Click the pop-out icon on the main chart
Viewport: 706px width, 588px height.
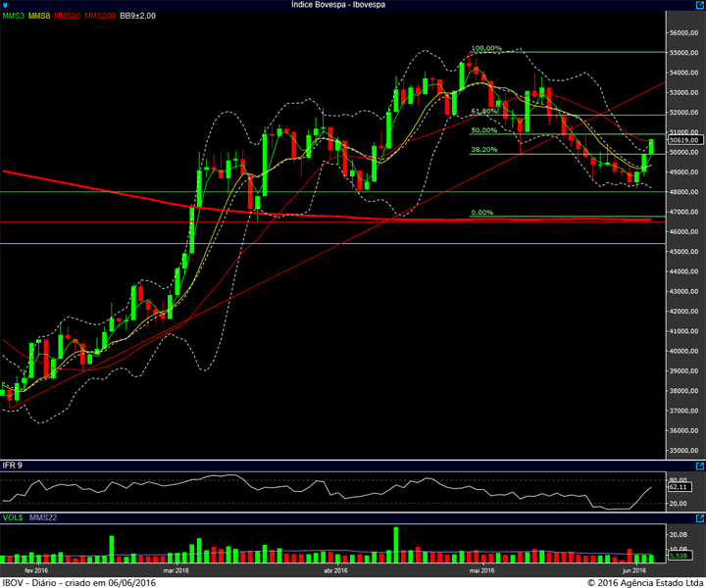point(700,5)
